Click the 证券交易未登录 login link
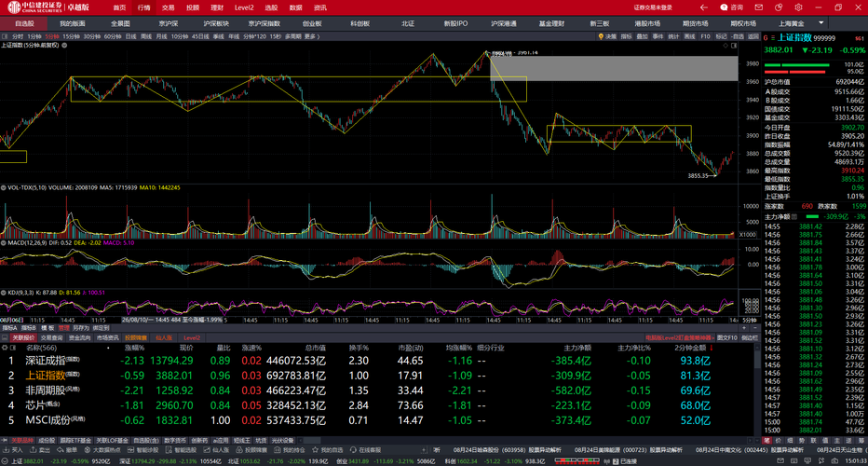The image size is (868, 466). 653,7
